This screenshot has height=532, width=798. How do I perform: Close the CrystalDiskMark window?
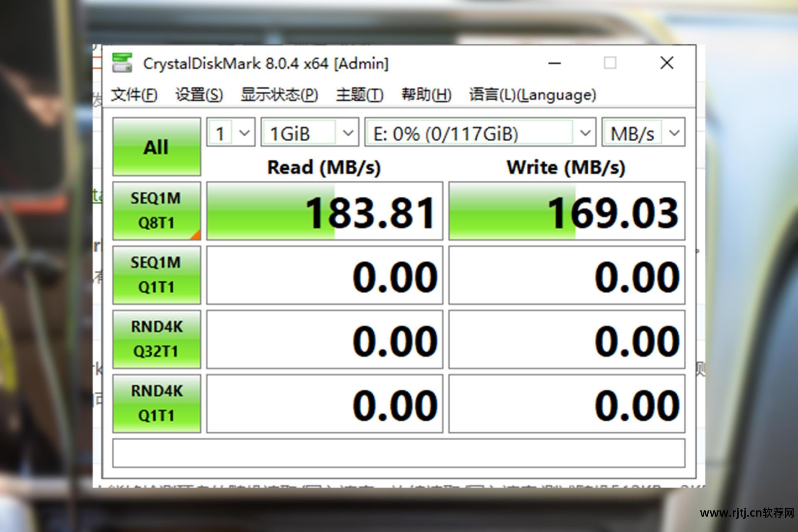667,63
